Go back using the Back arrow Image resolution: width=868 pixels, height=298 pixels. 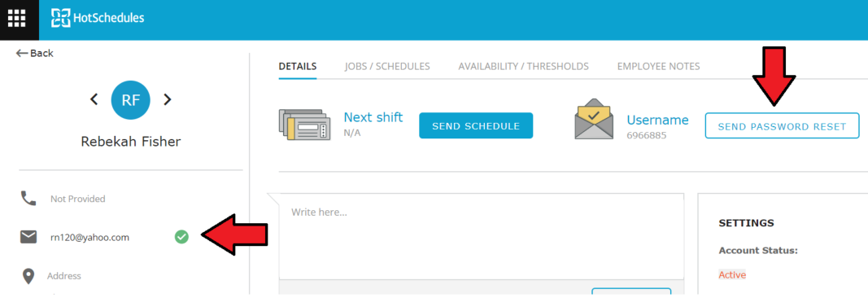coord(35,53)
